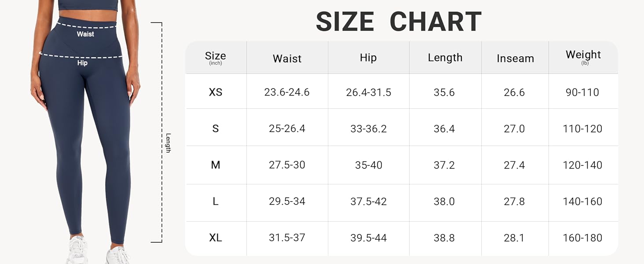Click the 23.6-24.6 waist cell
The image size is (644, 264).
287,92
